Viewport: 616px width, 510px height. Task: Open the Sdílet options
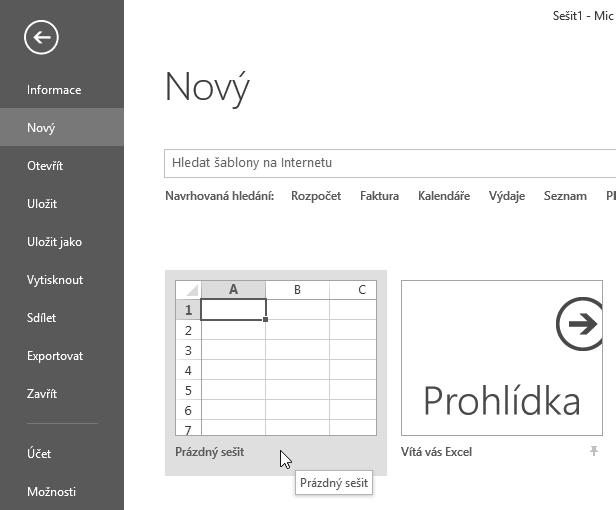point(62,318)
